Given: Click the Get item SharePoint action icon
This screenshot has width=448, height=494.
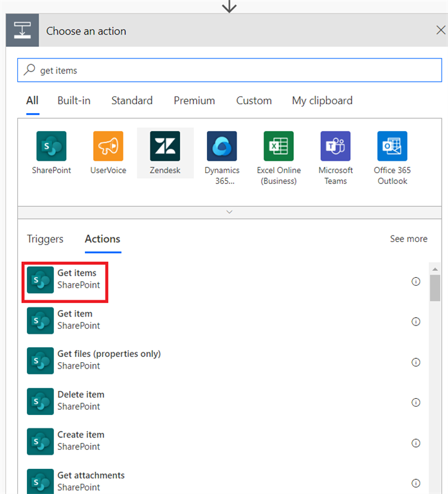Looking at the screenshot, I should coord(40,320).
